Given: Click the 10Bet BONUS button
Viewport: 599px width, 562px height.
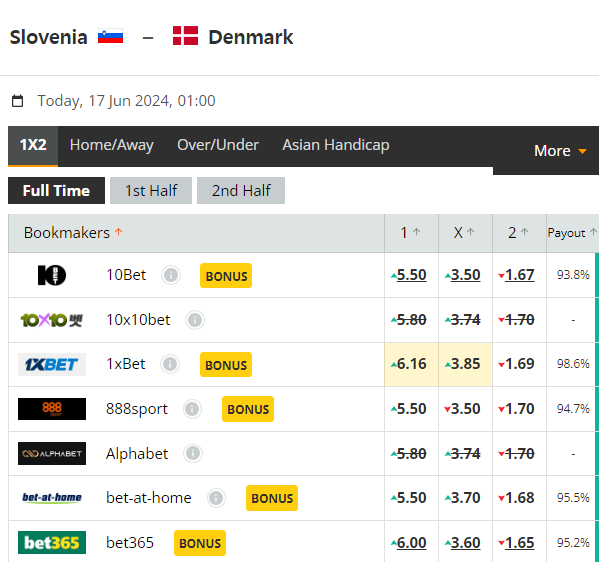Looking at the screenshot, I should 226,275.
